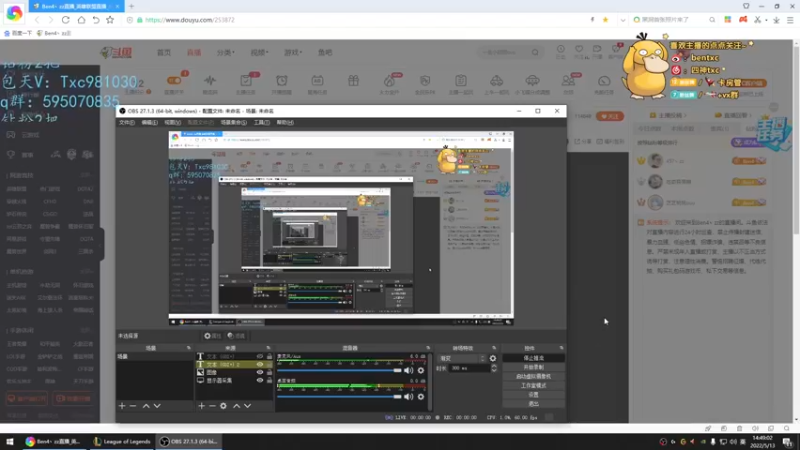Open scene transition properties gear
This screenshot has height=450, width=800.
pos(492,358)
